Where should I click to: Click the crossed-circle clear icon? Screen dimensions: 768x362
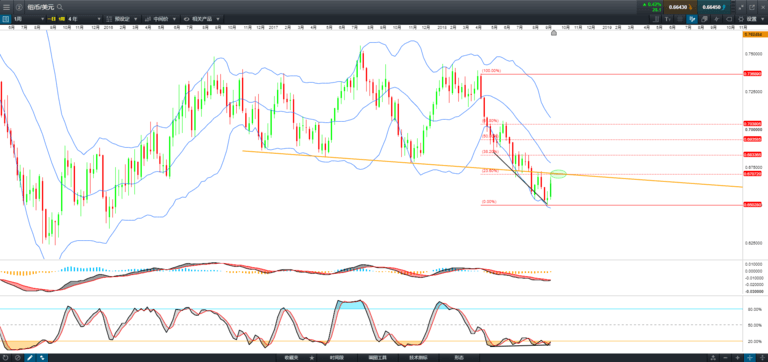18,358
